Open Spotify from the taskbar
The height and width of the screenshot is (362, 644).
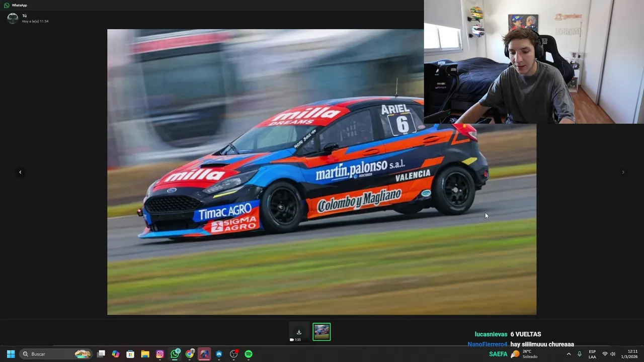click(x=249, y=354)
